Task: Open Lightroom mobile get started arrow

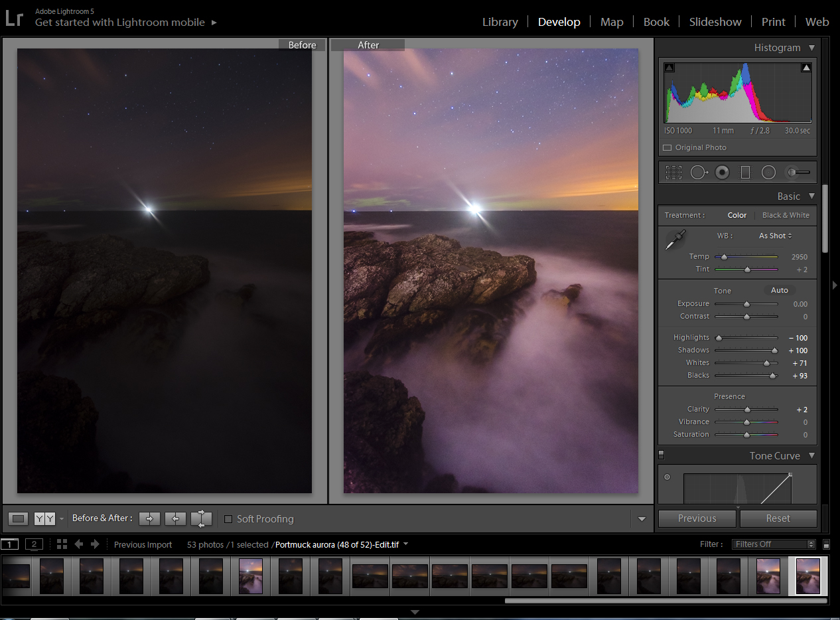Action: [214, 23]
